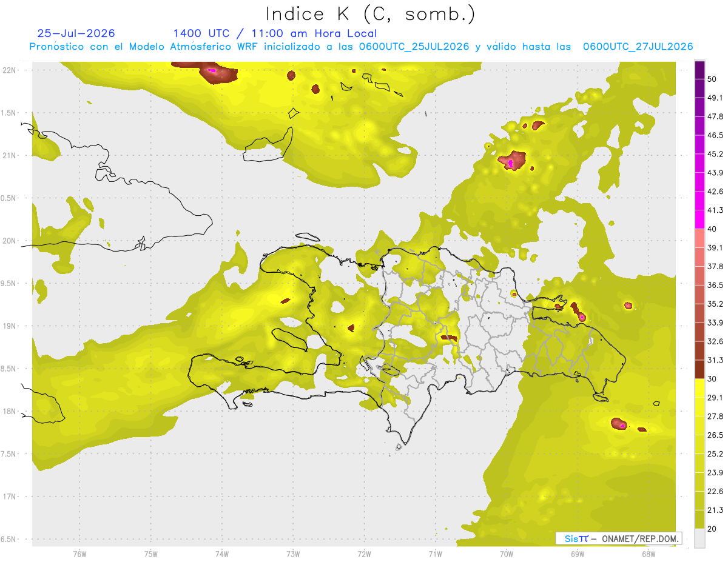Click the legend value 50

pyautogui.click(x=713, y=79)
